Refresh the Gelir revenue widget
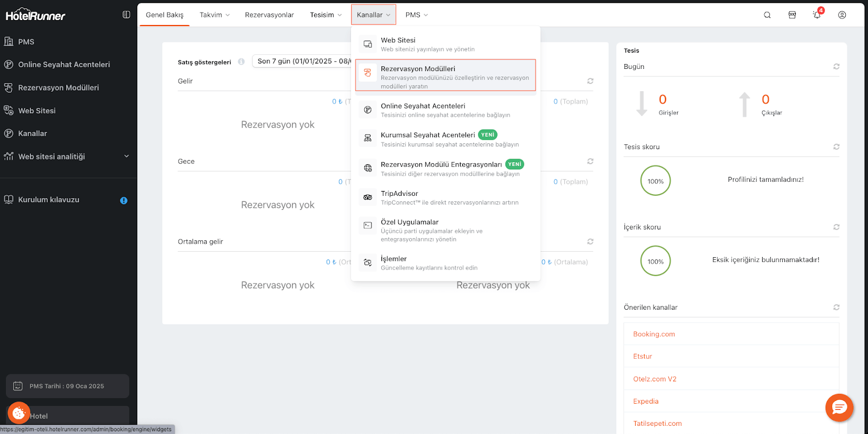The height and width of the screenshot is (434, 868). click(590, 81)
